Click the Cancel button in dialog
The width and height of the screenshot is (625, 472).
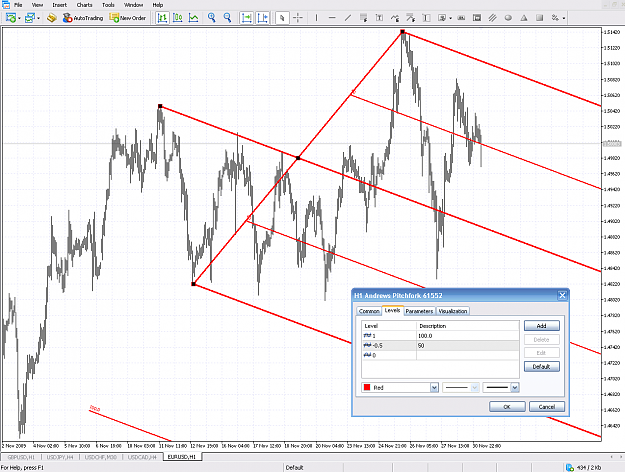click(546, 407)
